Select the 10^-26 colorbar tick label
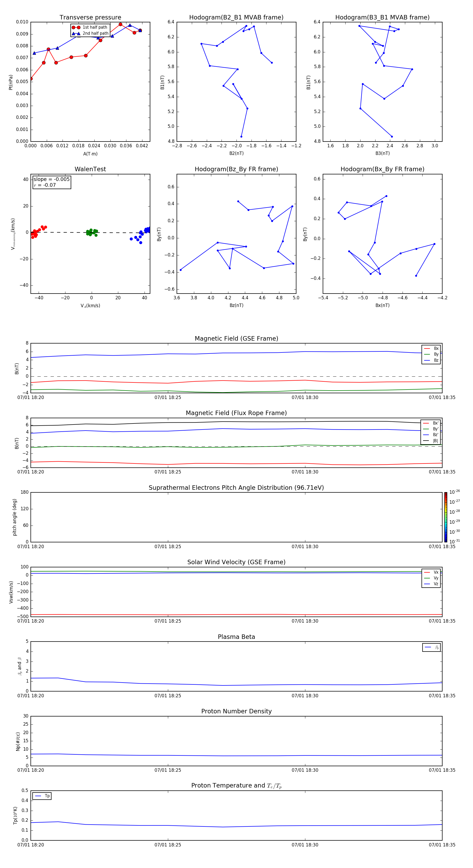The height and width of the screenshot is (868, 473). click(455, 492)
